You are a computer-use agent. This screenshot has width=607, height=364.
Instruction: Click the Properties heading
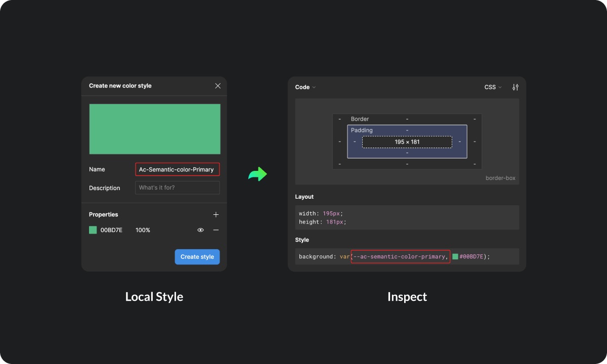coord(104,214)
